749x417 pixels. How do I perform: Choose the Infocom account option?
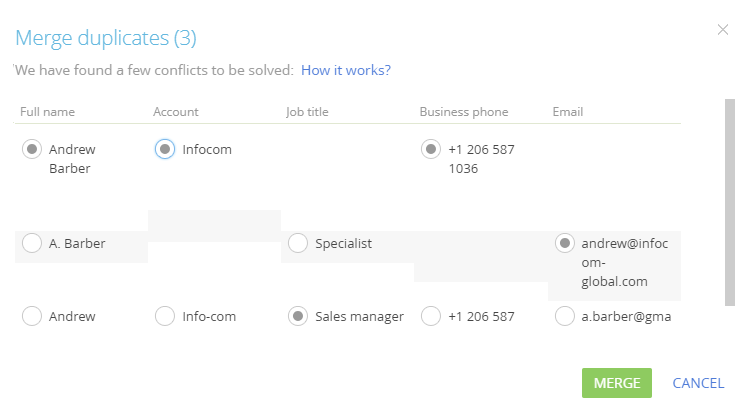click(165, 149)
